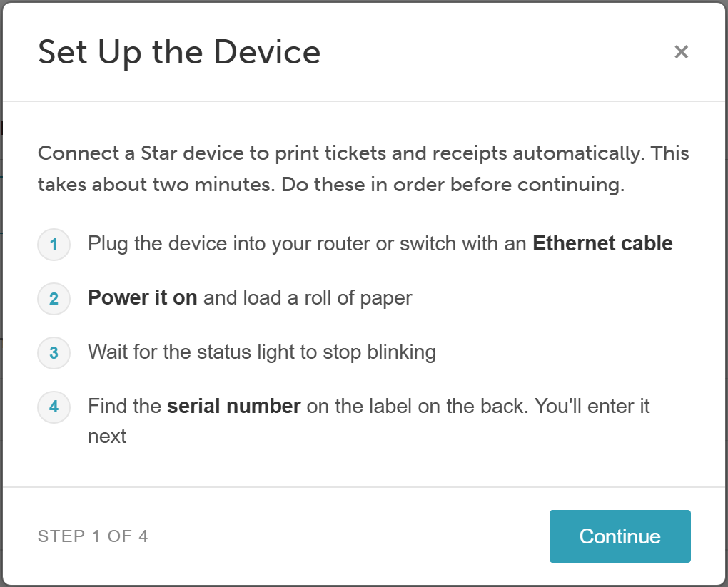
Task: Close the Set Up the Device dialog
Action: tap(681, 51)
